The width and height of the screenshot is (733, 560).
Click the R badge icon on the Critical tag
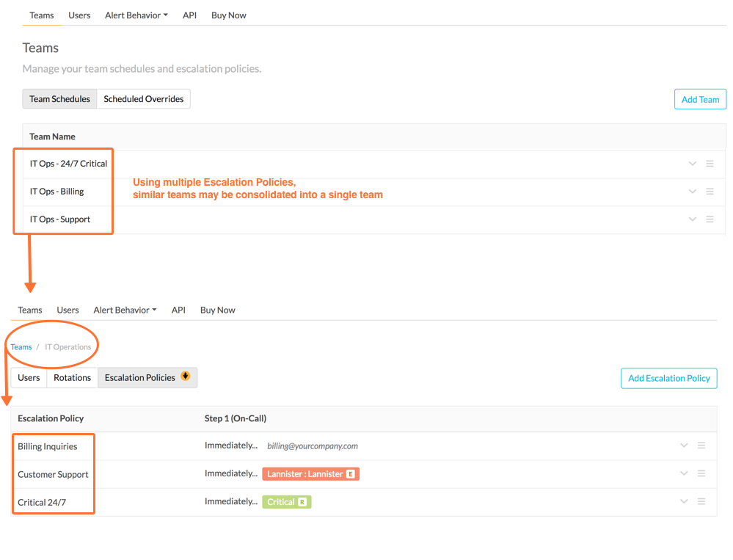click(x=302, y=502)
